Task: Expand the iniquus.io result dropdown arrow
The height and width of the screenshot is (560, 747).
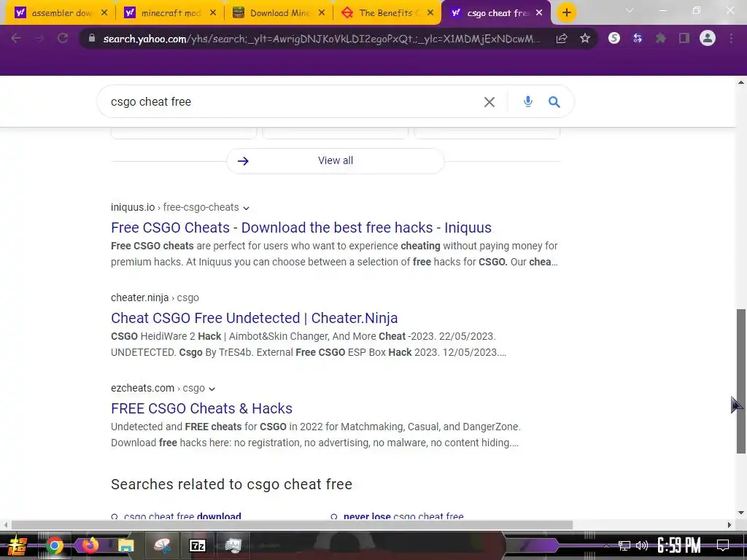Action: coord(246,208)
